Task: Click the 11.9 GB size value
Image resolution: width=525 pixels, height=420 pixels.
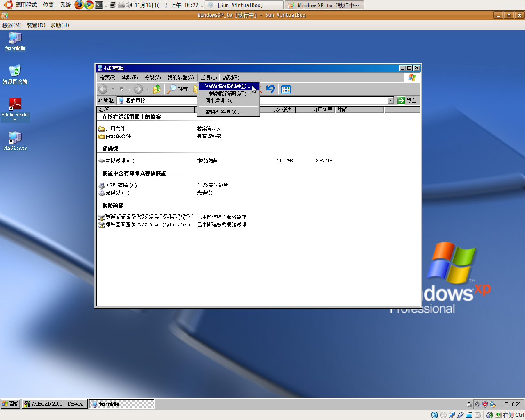Action: click(285, 161)
